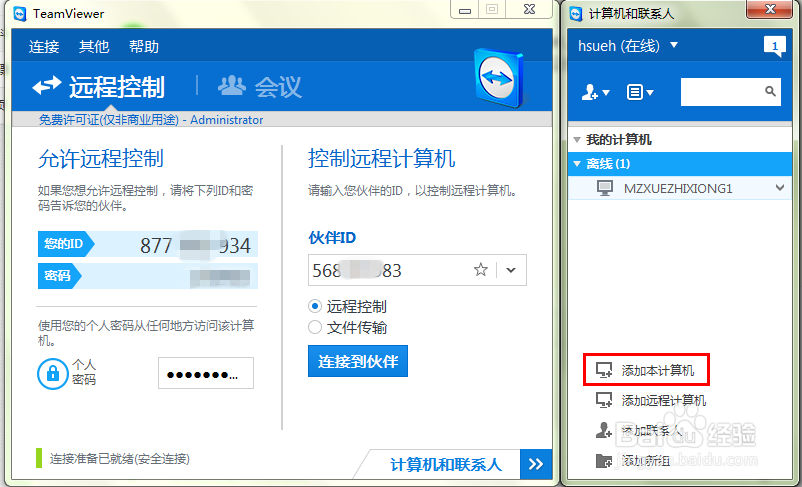
Task: Collapse the 离线 (1) group
Action: (577, 164)
